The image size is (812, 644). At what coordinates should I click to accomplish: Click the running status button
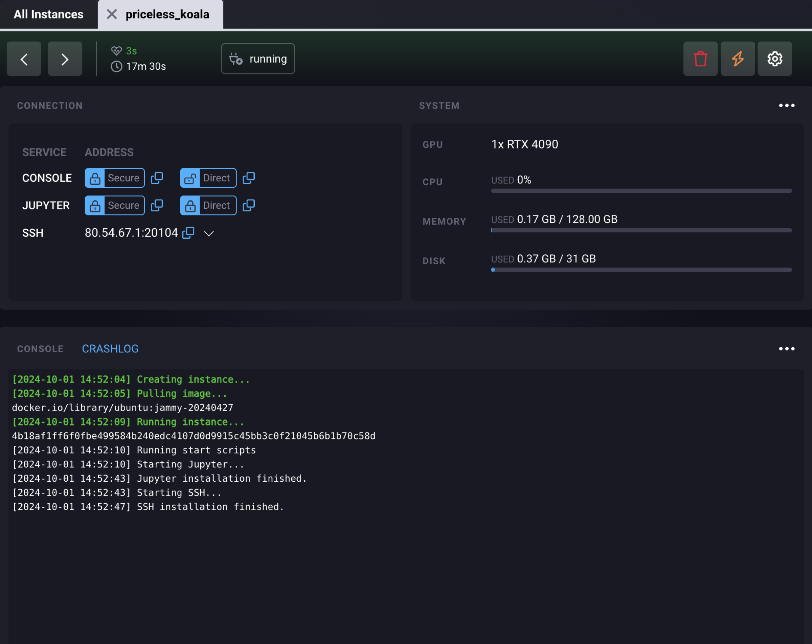257,59
